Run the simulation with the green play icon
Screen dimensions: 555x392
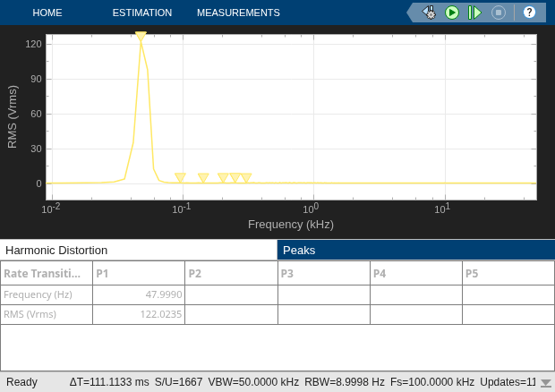[452, 13]
